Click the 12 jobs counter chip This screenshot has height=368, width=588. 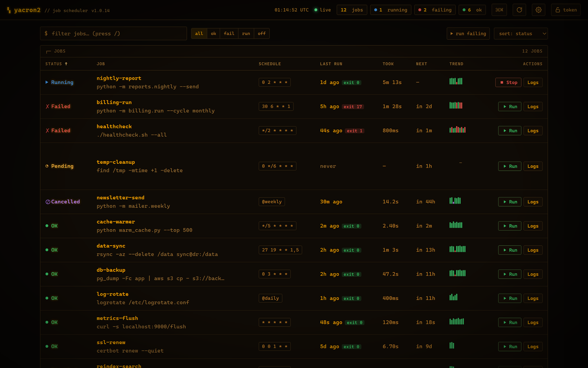352,10
